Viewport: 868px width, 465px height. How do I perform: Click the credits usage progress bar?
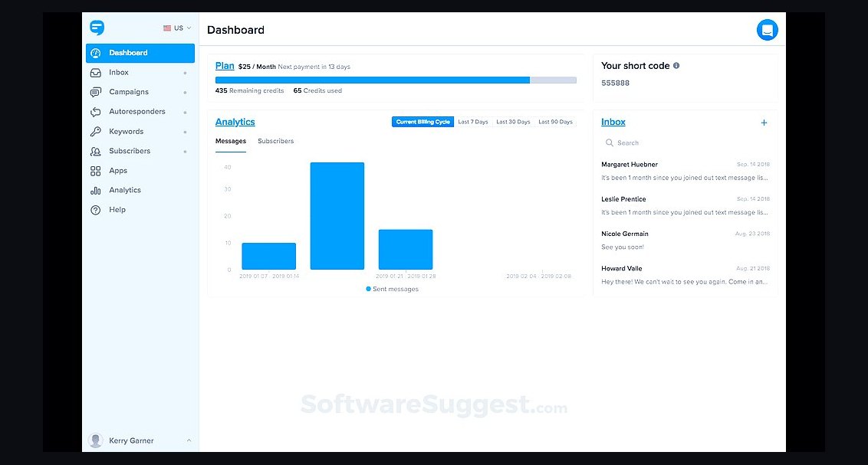coord(396,80)
